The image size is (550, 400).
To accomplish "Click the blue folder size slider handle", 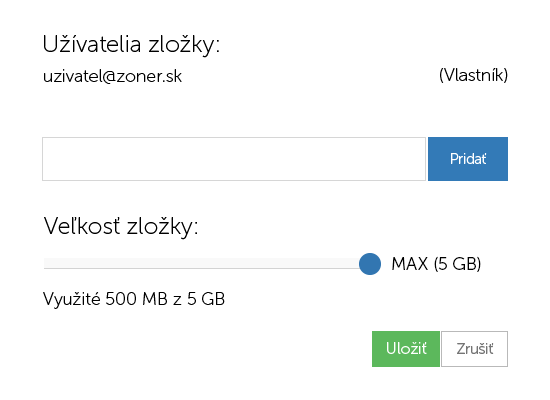I will tap(370, 264).
